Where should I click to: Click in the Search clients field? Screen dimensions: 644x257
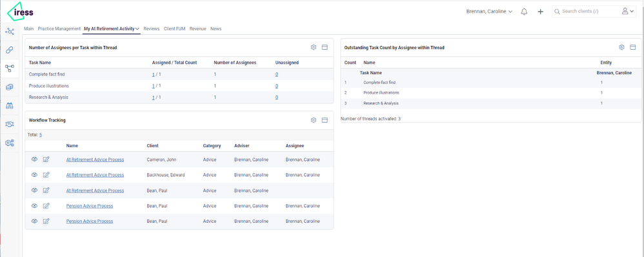pyautogui.click(x=587, y=12)
